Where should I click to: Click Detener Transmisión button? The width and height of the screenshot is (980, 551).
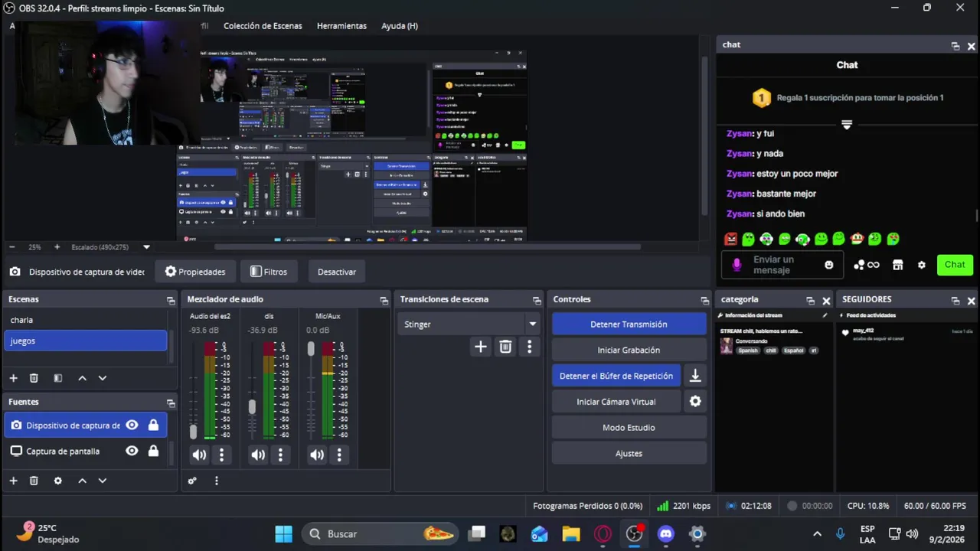[x=629, y=324]
